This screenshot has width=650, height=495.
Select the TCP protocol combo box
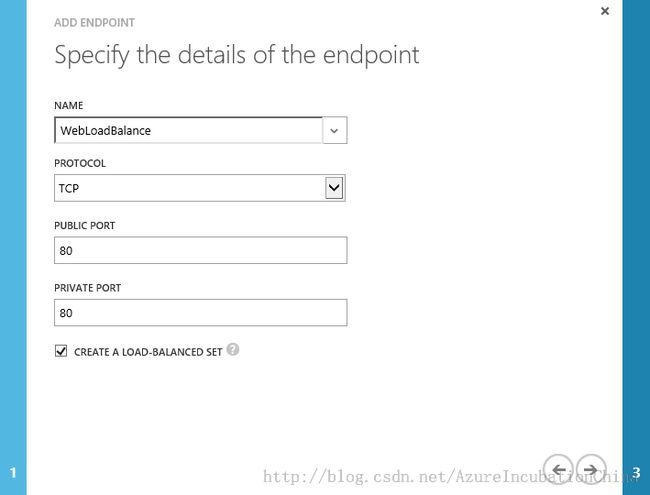pos(200,188)
